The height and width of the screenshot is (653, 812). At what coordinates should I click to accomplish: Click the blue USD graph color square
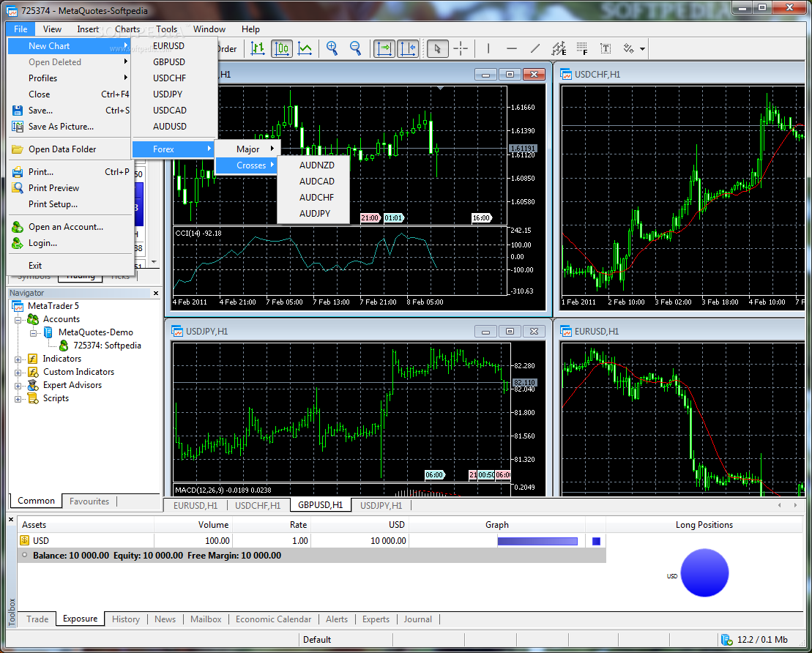click(x=596, y=541)
